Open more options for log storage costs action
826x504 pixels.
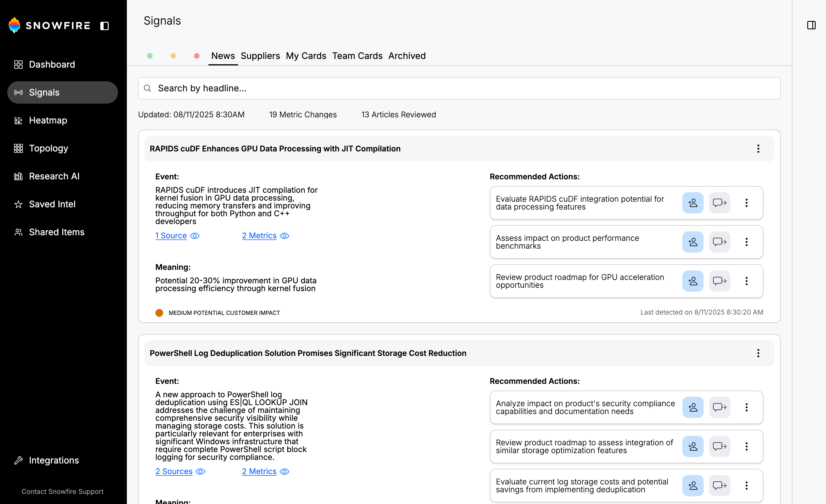pos(747,486)
